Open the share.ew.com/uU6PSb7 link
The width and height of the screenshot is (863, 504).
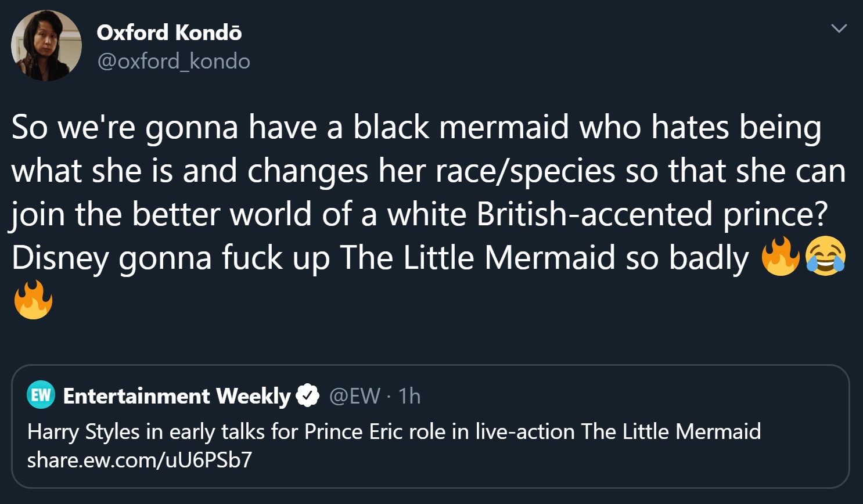(x=139, y=460)
